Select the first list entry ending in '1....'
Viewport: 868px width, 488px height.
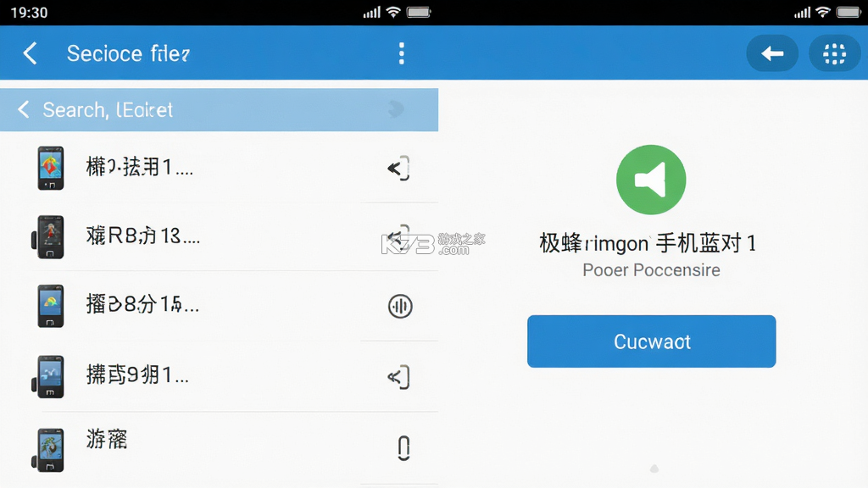point(140,167)
